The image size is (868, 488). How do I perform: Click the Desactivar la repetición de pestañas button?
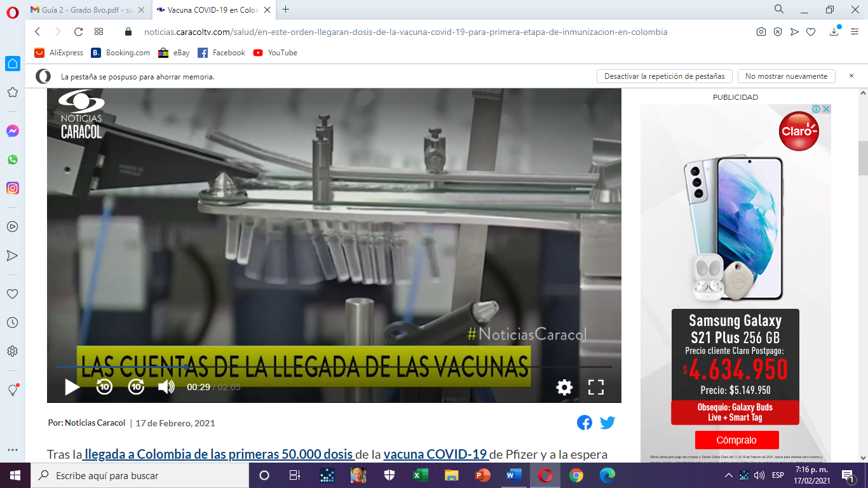[x=664, y=76]
